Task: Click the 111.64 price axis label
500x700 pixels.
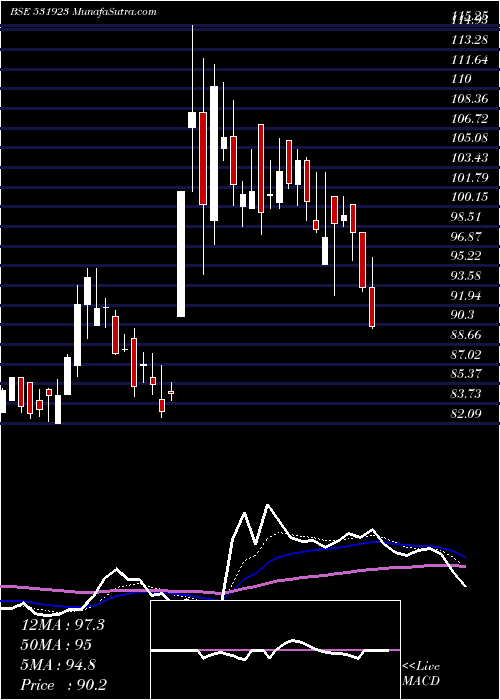Action: tap(470, 60)
